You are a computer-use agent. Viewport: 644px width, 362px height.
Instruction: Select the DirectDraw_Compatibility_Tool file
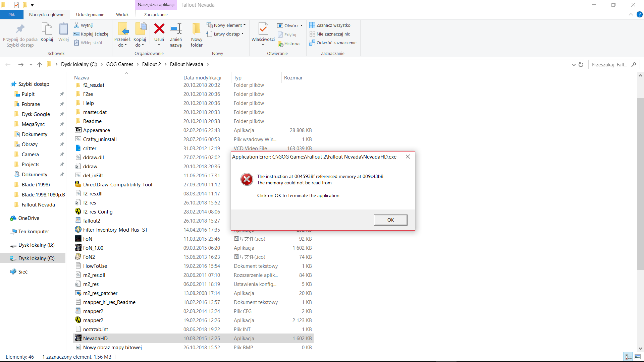coord(118,184)
